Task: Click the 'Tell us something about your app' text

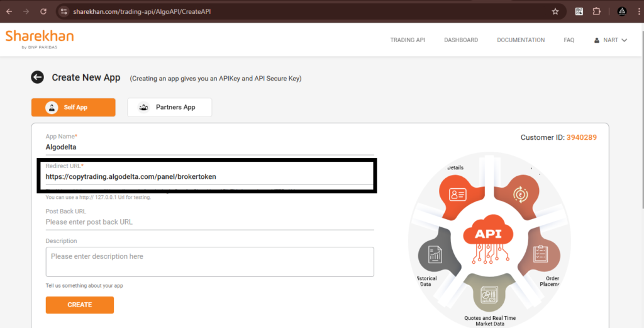Action: [84, 285]
